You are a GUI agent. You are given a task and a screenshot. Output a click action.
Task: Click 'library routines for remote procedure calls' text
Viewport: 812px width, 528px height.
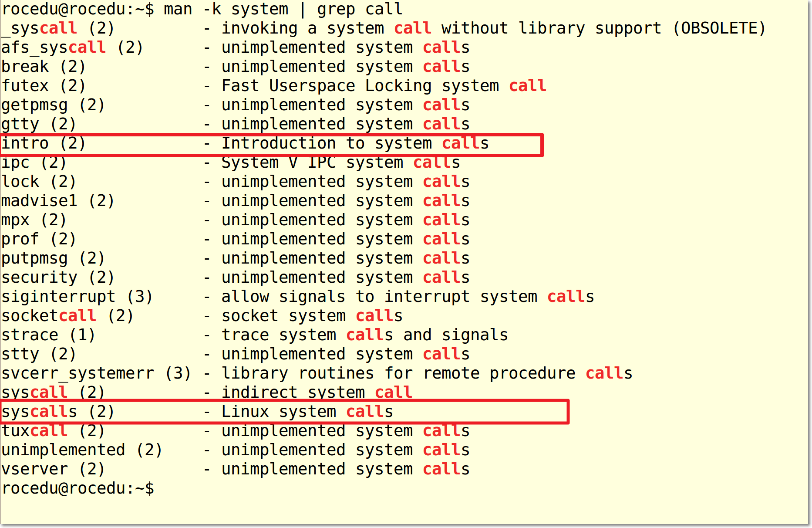tap(427, 373)
